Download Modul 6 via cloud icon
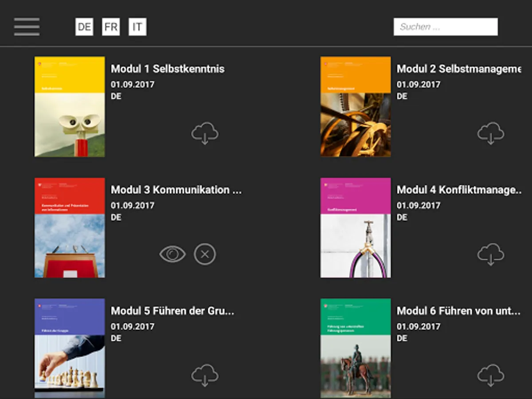Viewport: 532px width, 399px height. pos(491,375)
